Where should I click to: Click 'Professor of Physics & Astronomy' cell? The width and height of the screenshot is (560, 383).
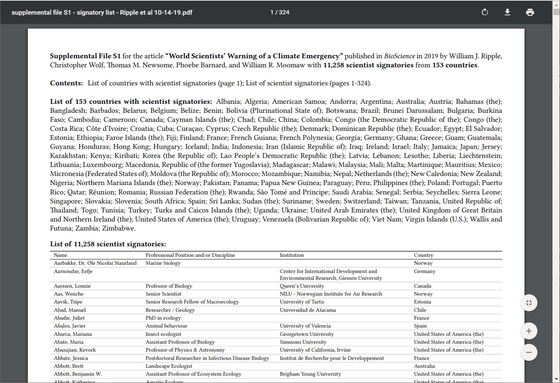(x=185, y=350)
